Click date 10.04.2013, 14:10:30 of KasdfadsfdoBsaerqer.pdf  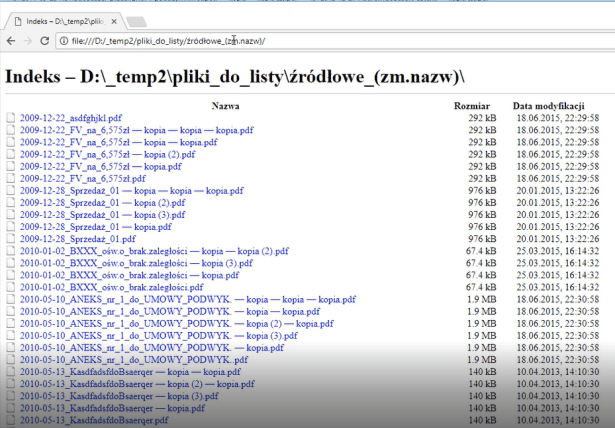558,420
